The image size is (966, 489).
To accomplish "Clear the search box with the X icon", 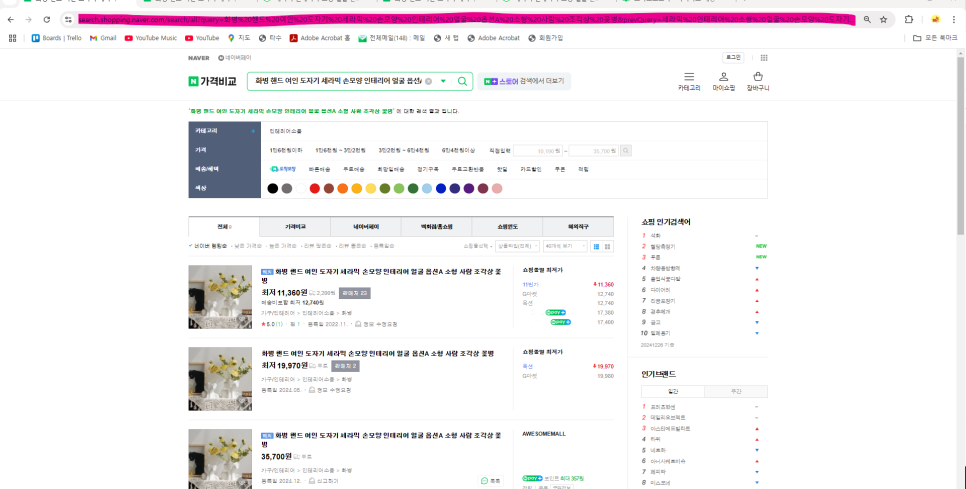I will pyautogui.click(x=428, y=81).
